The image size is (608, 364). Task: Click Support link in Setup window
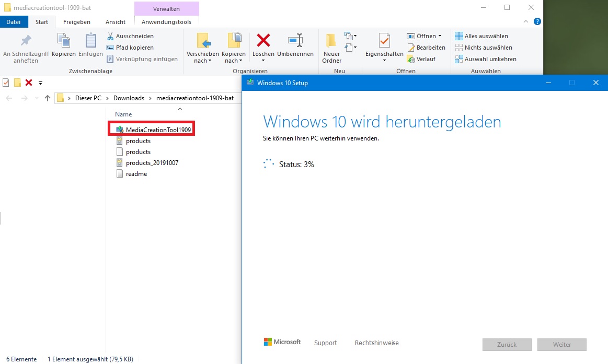tap(326, 343)
